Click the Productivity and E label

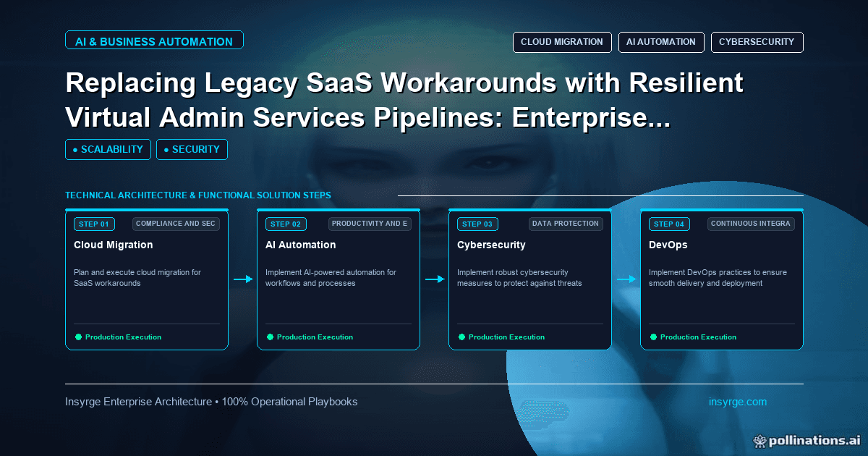click(x=370, y=224)
